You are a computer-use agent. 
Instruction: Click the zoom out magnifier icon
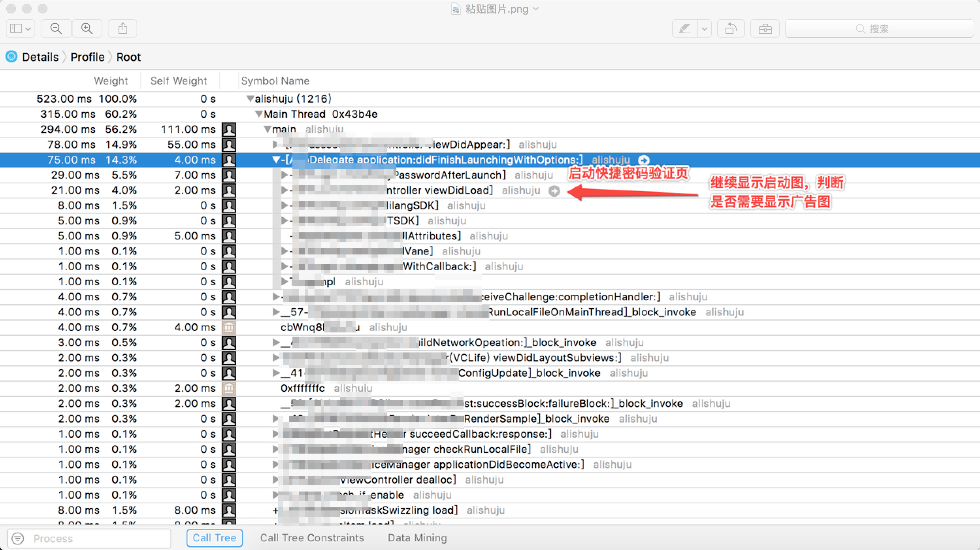click(x=56, y=28)
